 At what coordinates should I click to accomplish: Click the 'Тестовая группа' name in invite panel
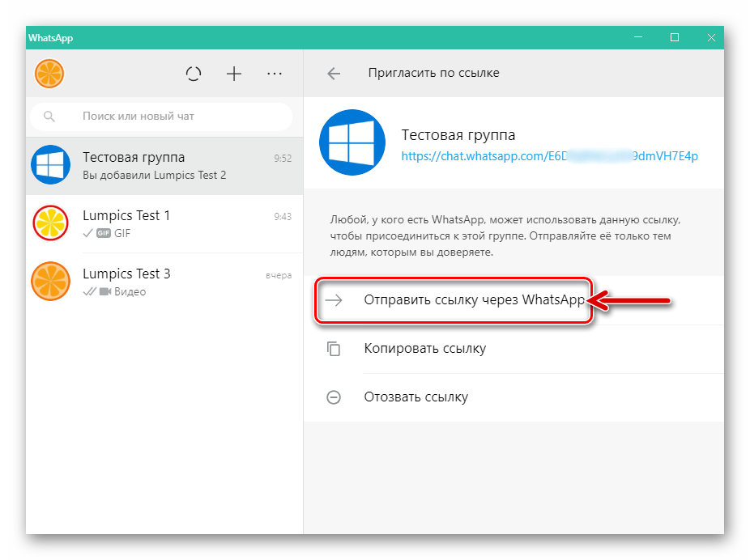coord(458,135)
